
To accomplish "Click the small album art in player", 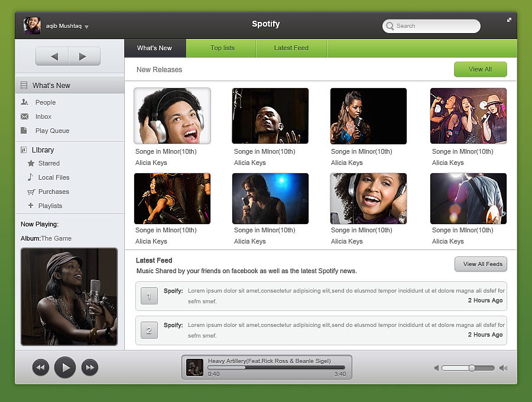I will (x=194, y=367).
